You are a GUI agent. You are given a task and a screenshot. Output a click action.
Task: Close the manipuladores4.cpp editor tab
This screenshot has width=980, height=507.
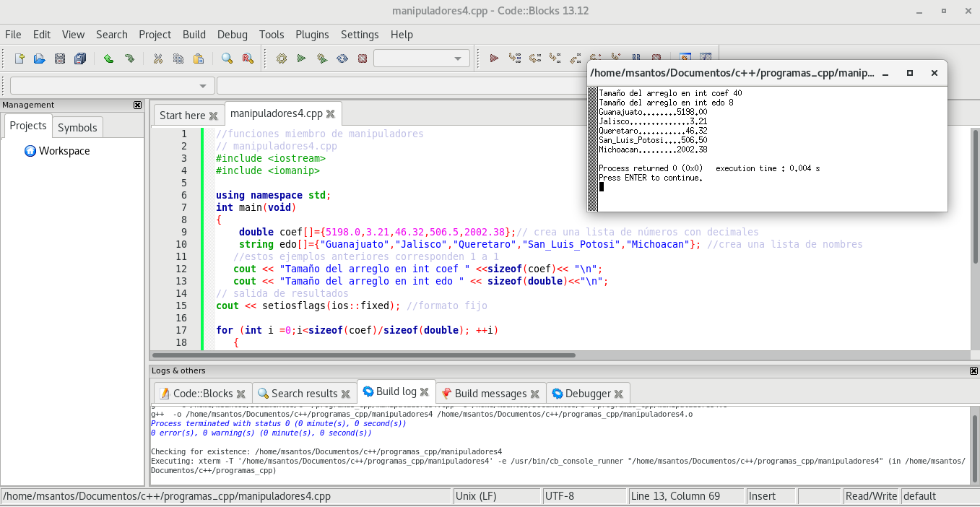(330, 114)
